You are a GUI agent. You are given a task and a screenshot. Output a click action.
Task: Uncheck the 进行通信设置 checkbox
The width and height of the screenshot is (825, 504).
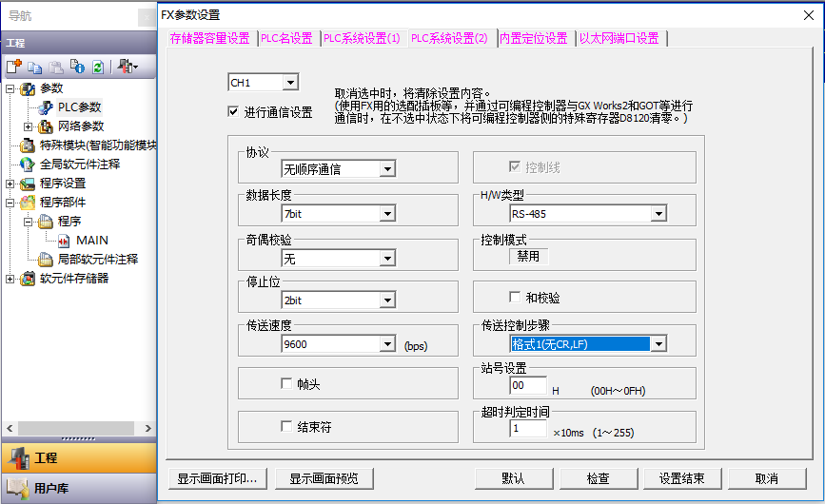[x=233, y=111]
